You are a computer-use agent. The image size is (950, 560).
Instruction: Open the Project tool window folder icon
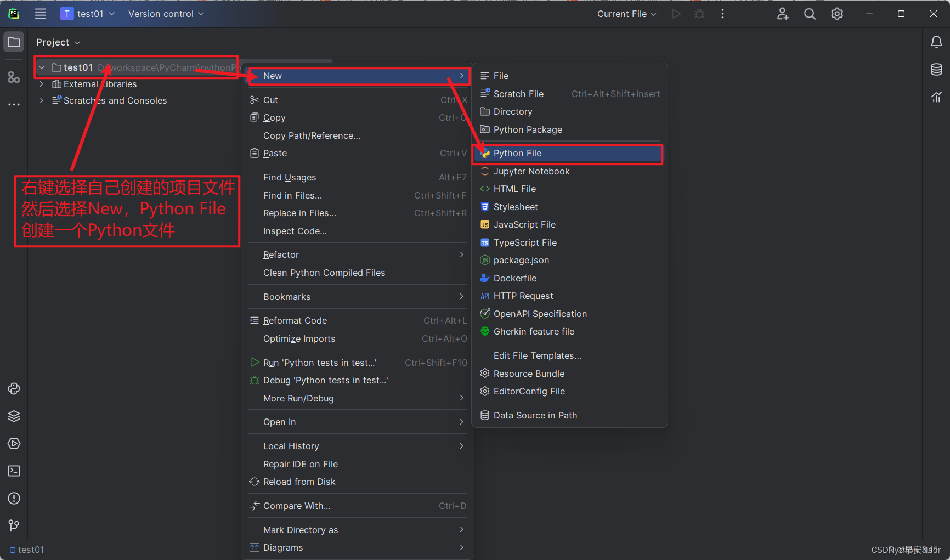click(x=14, y=42)
